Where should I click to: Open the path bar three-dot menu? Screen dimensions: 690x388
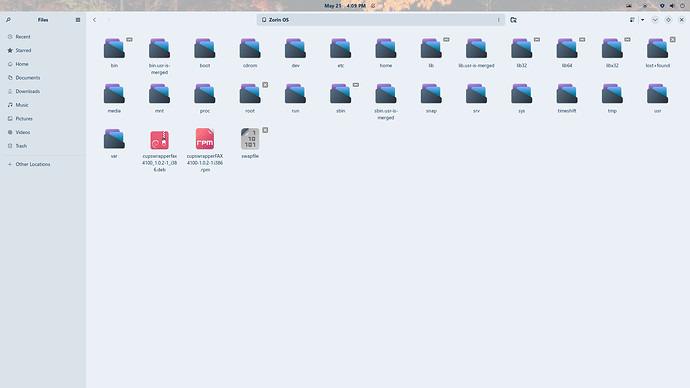499,20
